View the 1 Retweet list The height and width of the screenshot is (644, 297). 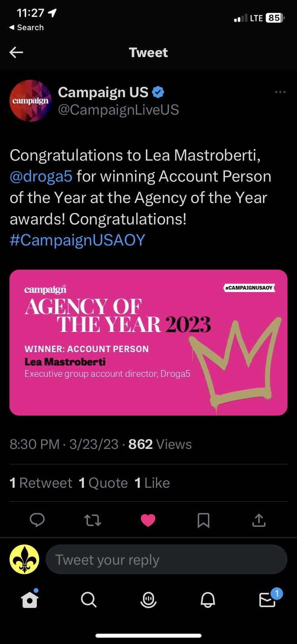(41, 483)
